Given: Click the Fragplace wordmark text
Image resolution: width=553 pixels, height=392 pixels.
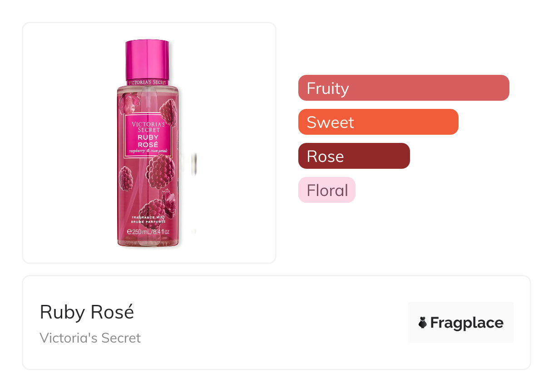Looking at the screenshot, I should coord(467,323).
